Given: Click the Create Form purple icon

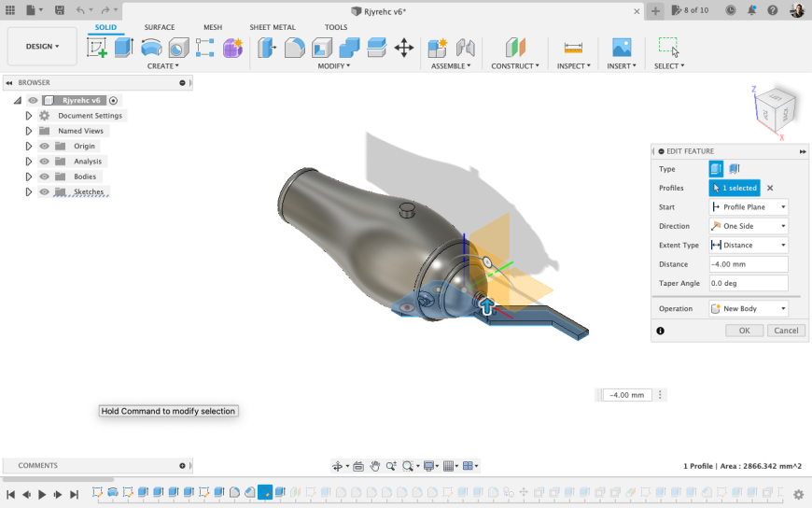Looking at the screenshot, I should 232,48.
